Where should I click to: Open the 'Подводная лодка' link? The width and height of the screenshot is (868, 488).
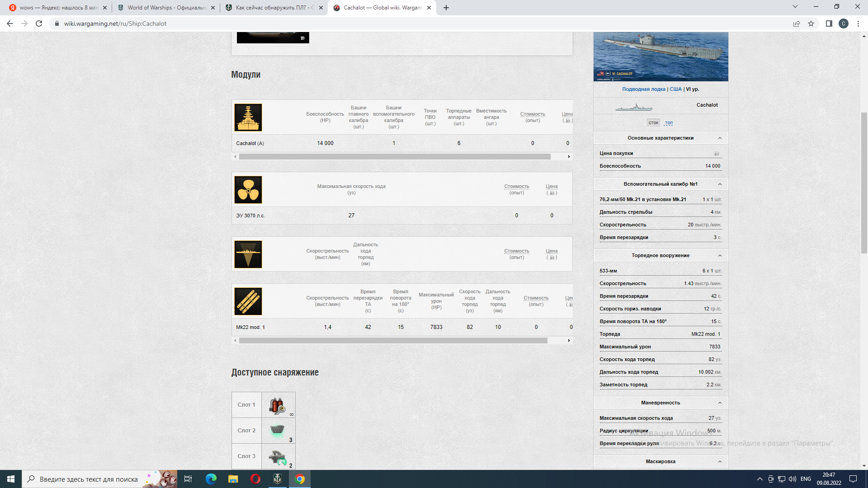click(x=643, y=89)
